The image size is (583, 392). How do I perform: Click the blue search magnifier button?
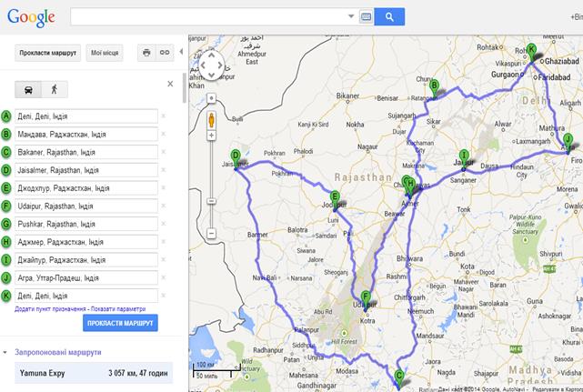coord(389,16)
